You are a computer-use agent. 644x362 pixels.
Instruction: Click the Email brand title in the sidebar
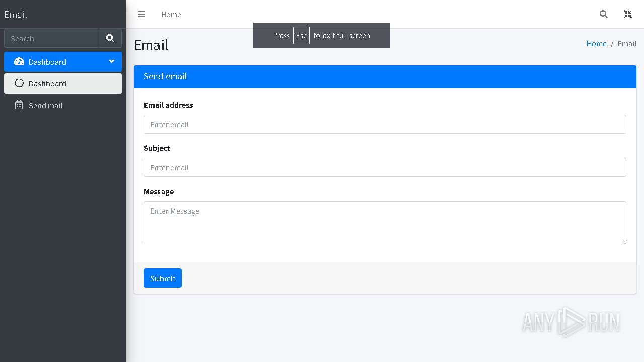16,14
